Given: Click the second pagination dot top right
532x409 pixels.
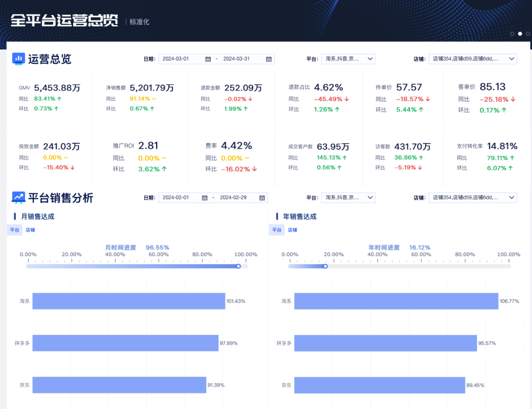Looking at the screenshot, I should [x=519, y=34].
